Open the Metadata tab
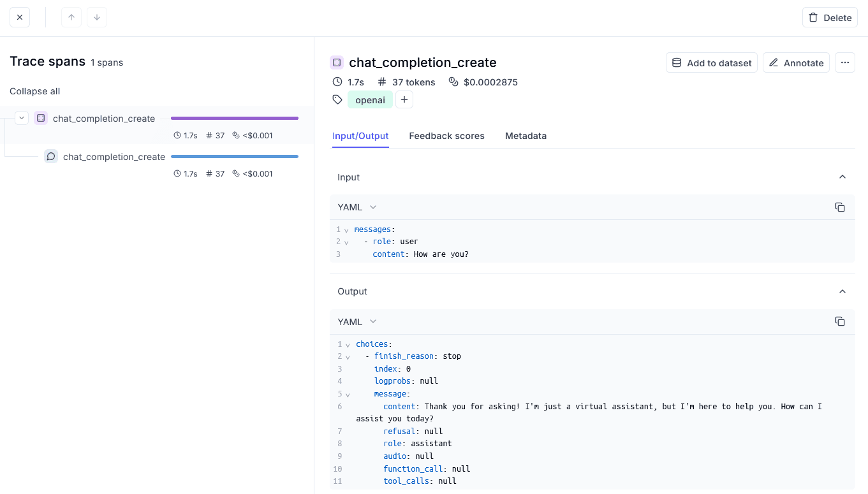868x494 pixels. [526, 136]
